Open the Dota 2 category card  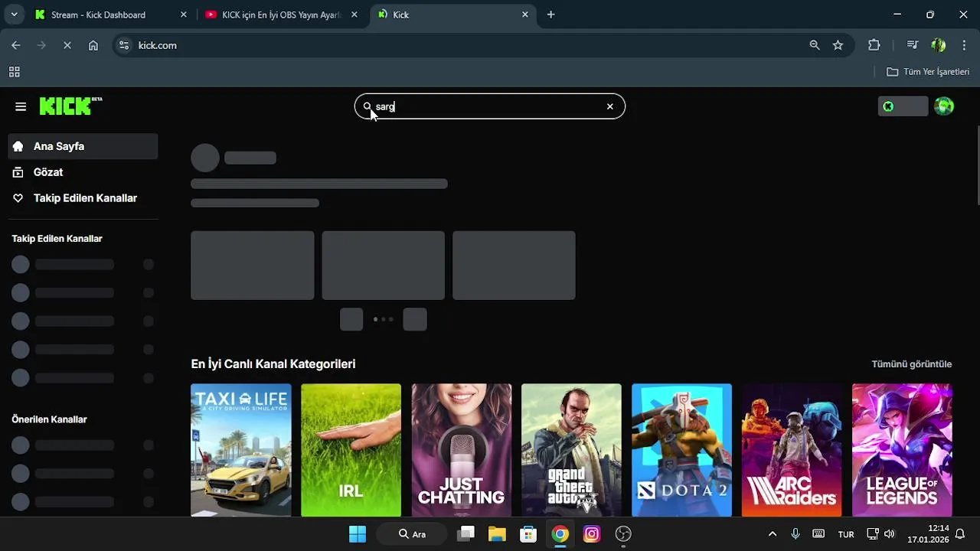pyautogui.click(x=681, y=450)
